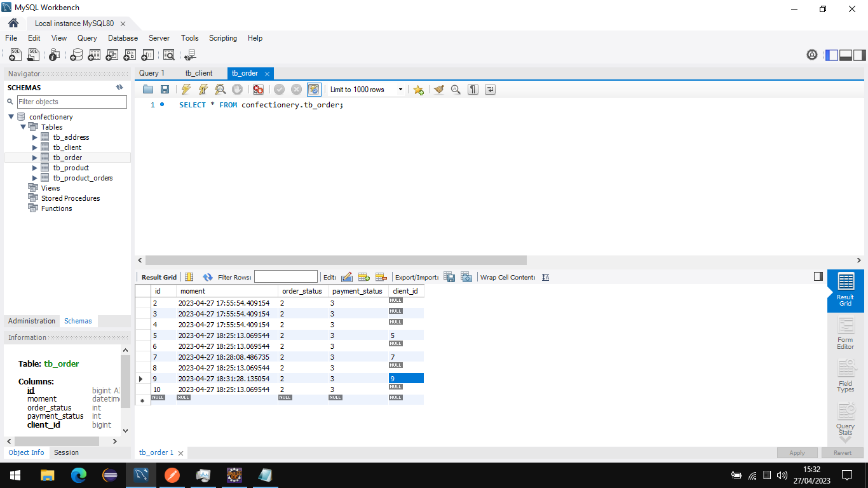Expand more result panel options
868x488 pixels.
click(x=845, y=439)
